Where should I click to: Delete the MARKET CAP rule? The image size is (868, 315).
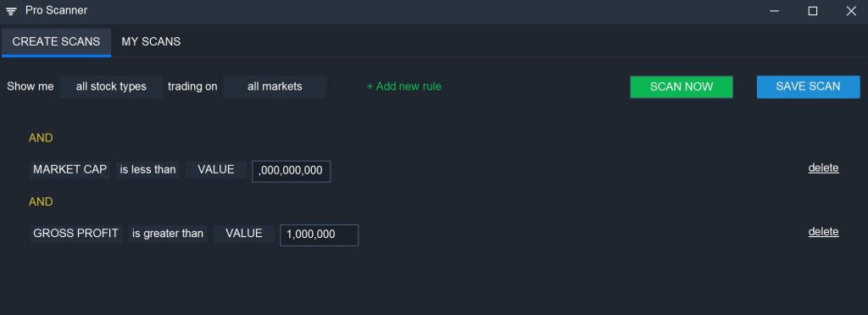[x=823, y=168]
